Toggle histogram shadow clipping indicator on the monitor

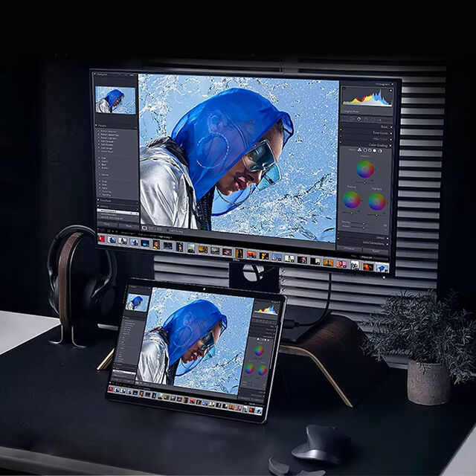coord(343,89)
